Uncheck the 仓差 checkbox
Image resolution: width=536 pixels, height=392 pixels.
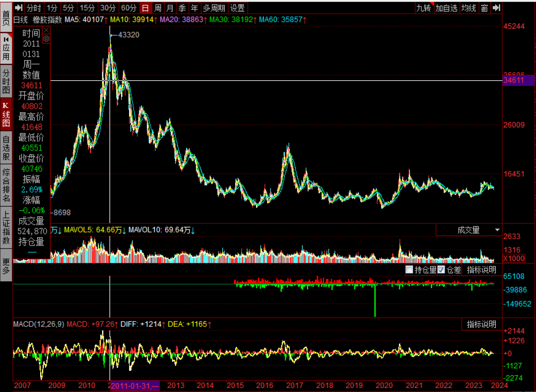[x=441, y=270]
